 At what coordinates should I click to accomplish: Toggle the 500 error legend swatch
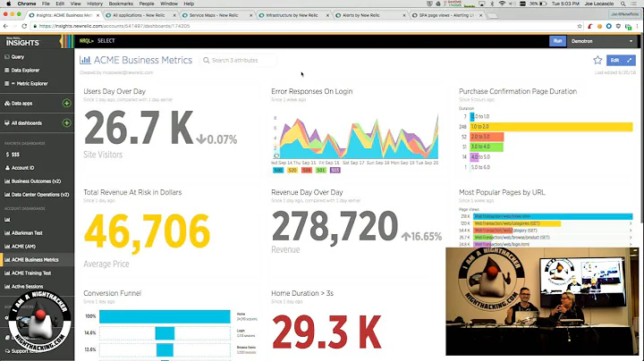point(278,171)
